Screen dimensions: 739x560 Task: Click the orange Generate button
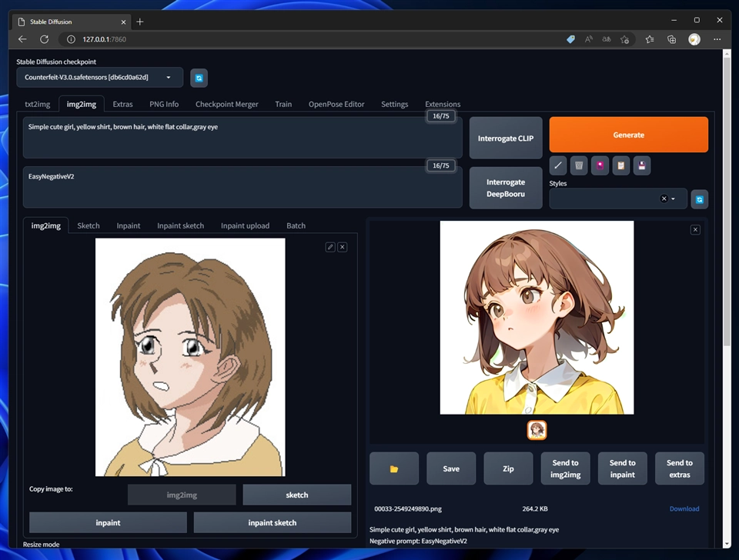(x=629, y=135)
